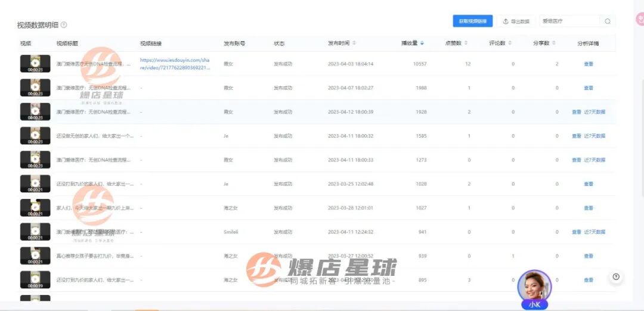This screenshot has height=311, width=644.
Task: Sort by 评论数 using its sort arrows
Action: (510, 43)
